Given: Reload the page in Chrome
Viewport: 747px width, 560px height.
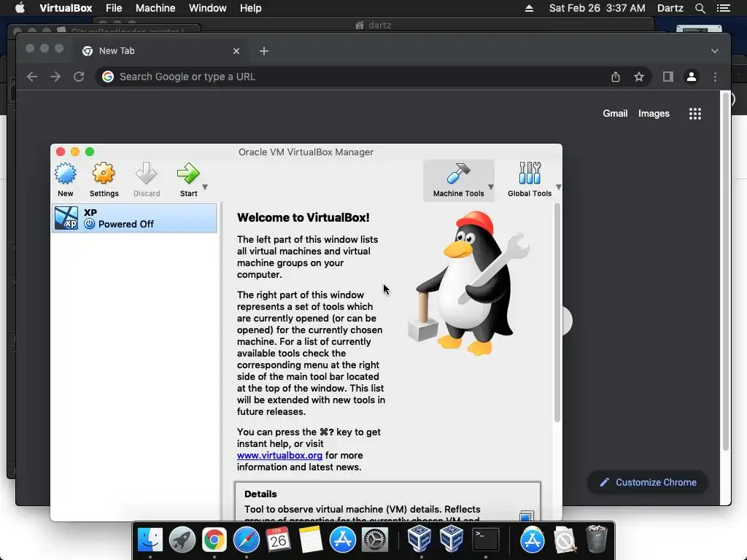Looking at the screenshot, I should click(79, 77).
